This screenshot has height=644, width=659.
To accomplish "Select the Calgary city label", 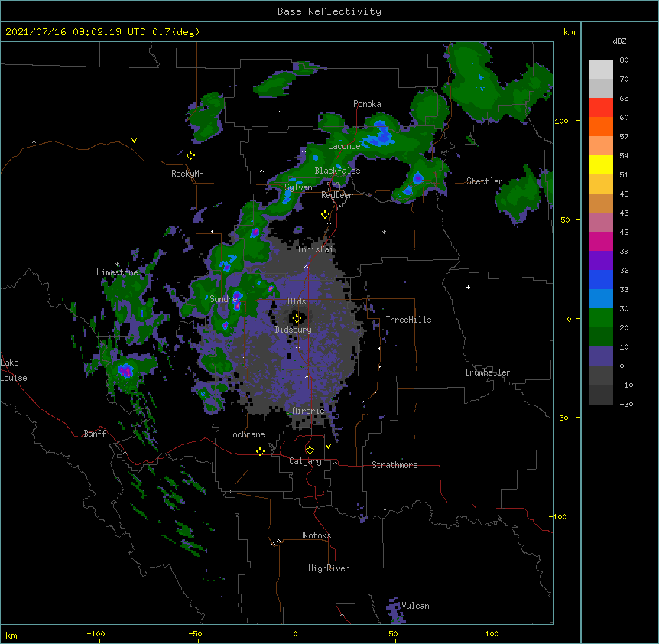I will 305,461.
